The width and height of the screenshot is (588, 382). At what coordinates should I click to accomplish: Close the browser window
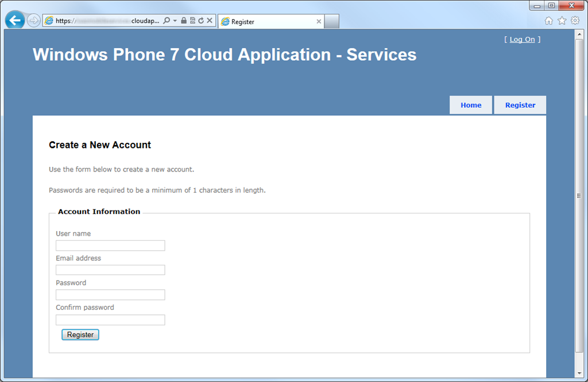(571, 6)
